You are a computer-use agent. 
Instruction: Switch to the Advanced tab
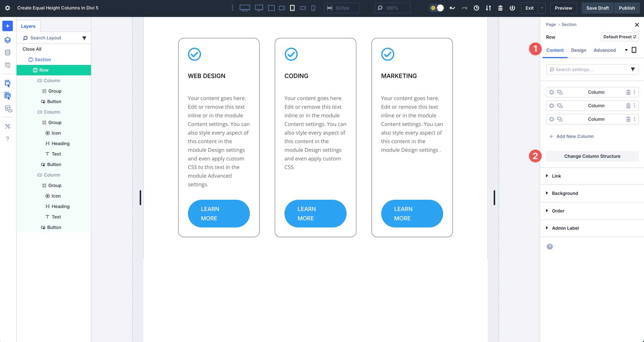pos(605,50)
